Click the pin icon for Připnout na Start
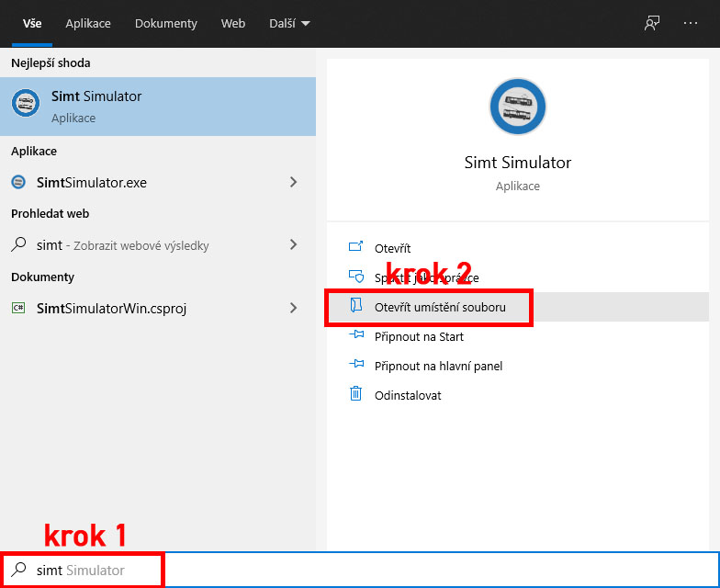This screenshot has width=720, height=588. click(356, 336)
